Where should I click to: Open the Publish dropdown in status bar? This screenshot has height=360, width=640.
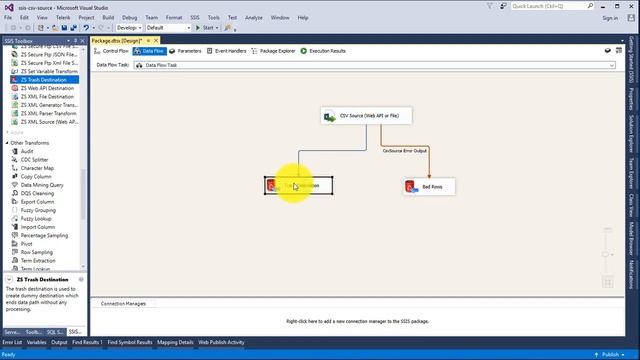coord(623,355)
